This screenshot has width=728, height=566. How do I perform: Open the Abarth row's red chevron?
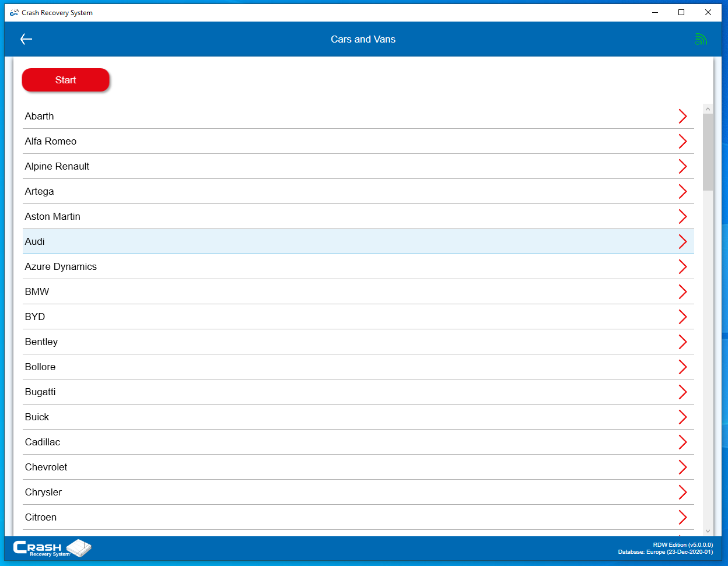682,116
